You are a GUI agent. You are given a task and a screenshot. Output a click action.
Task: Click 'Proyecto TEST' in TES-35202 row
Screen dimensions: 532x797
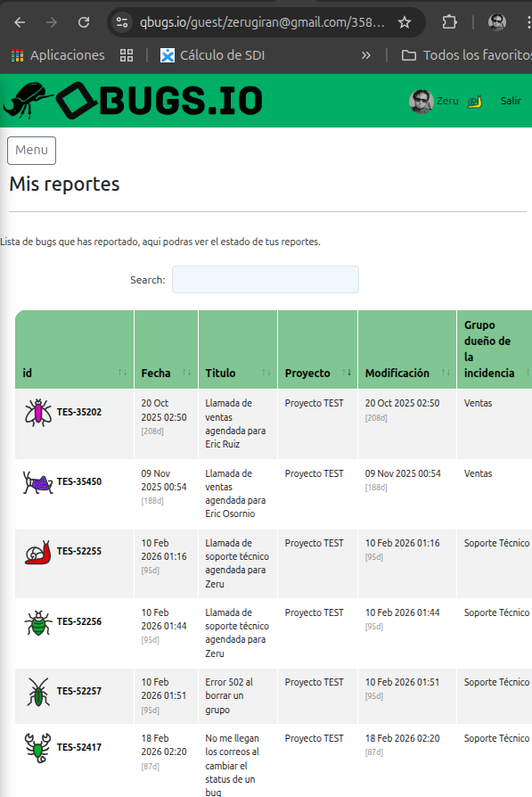314,403
